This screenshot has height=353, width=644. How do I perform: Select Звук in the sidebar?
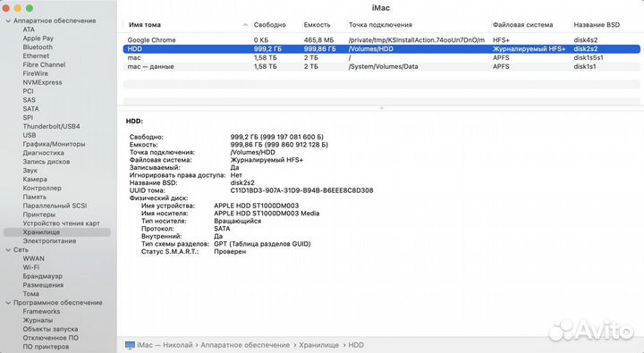click(x=30, y=171)
